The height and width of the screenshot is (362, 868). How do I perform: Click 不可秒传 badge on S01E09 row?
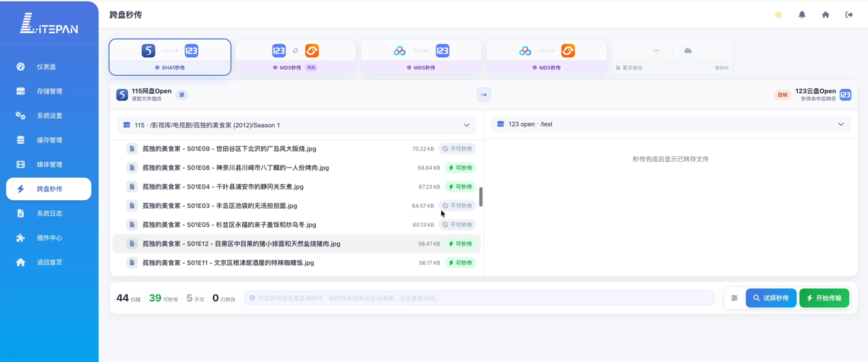pos(457,149)
